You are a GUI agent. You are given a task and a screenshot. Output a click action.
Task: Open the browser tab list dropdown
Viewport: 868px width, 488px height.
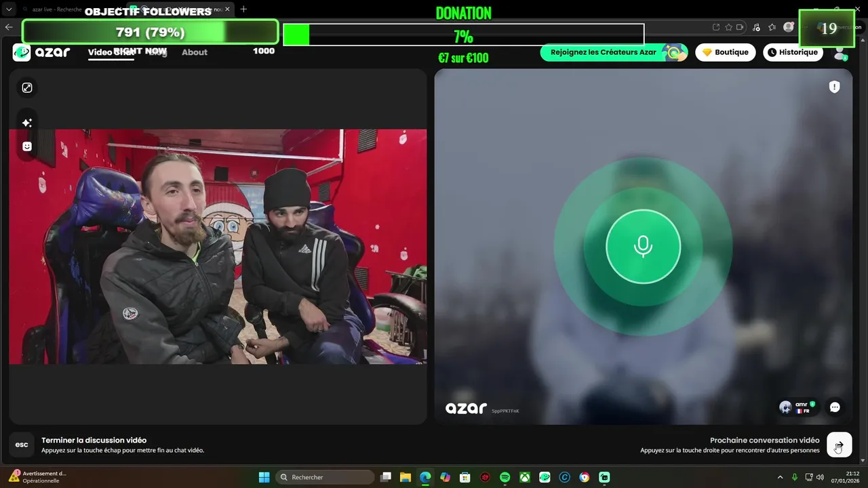click(x=9, y=9)
